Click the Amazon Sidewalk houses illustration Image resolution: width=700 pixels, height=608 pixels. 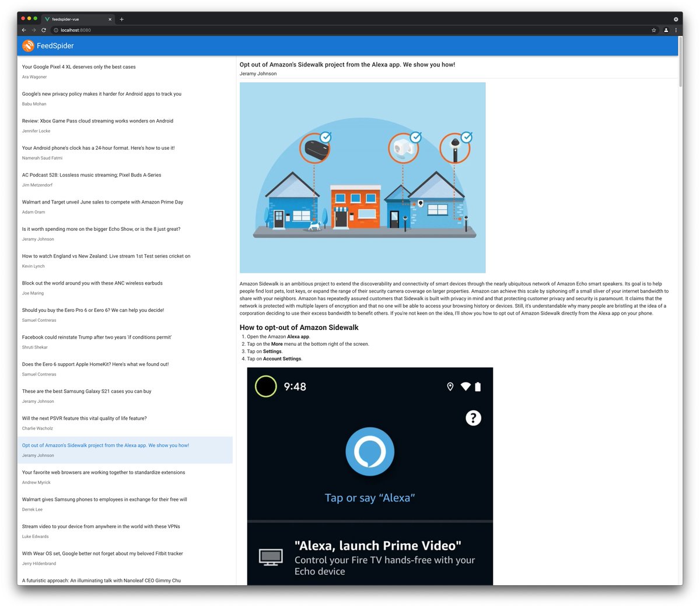click(x=362, y=177)
